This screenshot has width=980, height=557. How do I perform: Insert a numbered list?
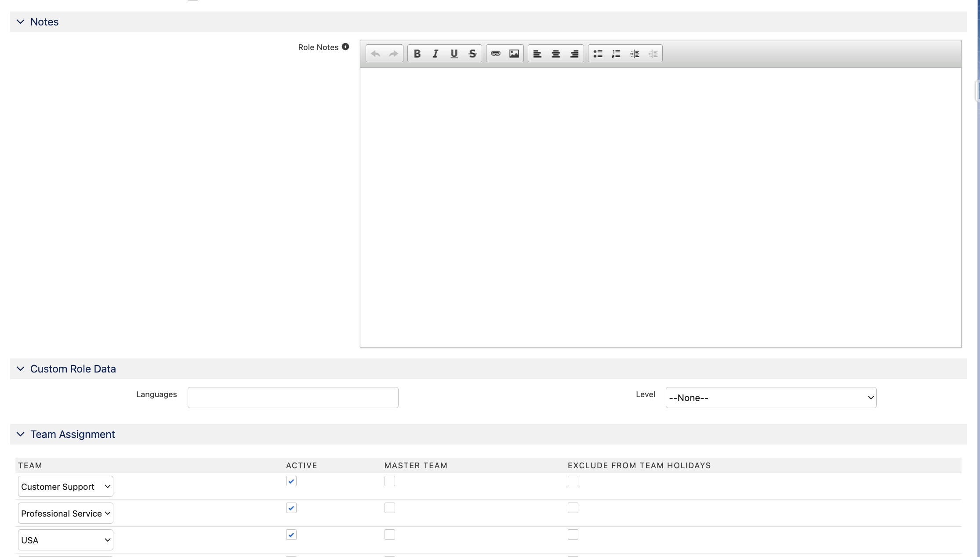pos(616,54)
